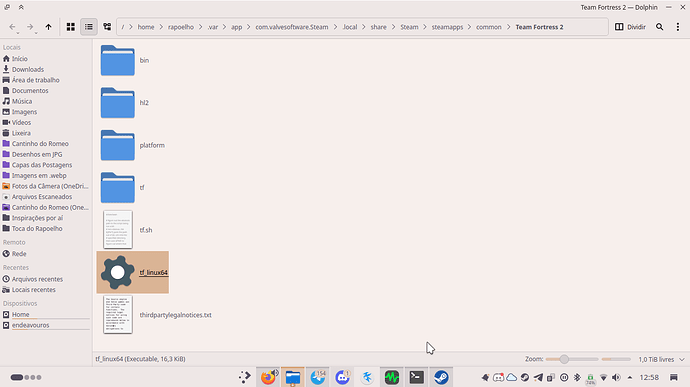Open the Steam app in the taskbar

point(441,377)
